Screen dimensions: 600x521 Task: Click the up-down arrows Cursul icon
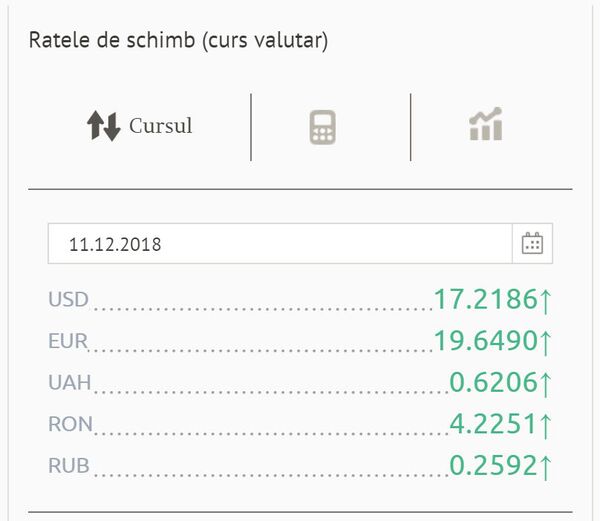(104, 126)
